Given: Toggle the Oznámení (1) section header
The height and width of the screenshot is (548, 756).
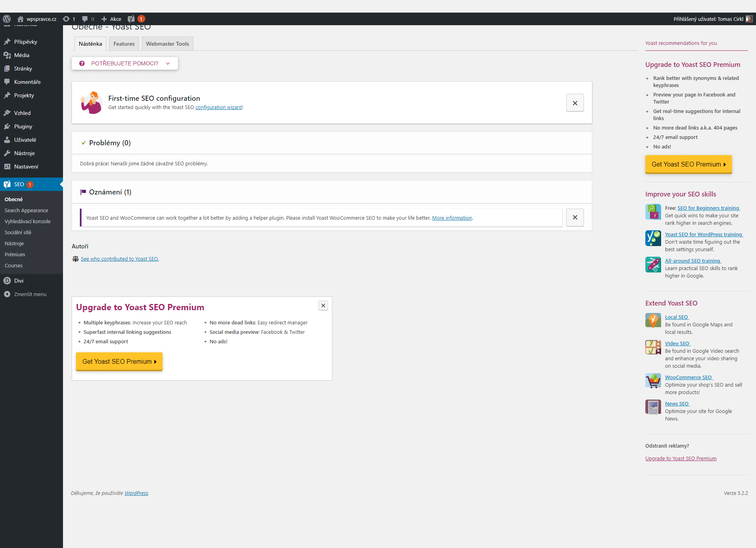Looking at the screenshot, I should coord(332,192).
